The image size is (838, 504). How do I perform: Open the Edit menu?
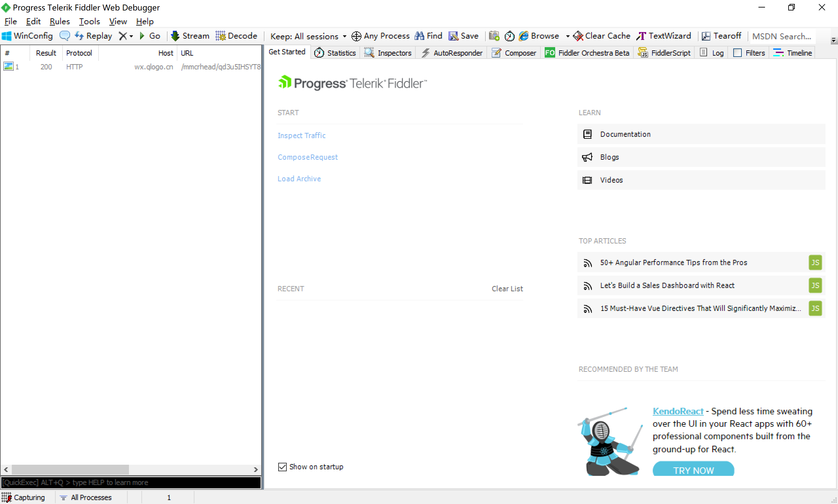(x=33, y=21)
